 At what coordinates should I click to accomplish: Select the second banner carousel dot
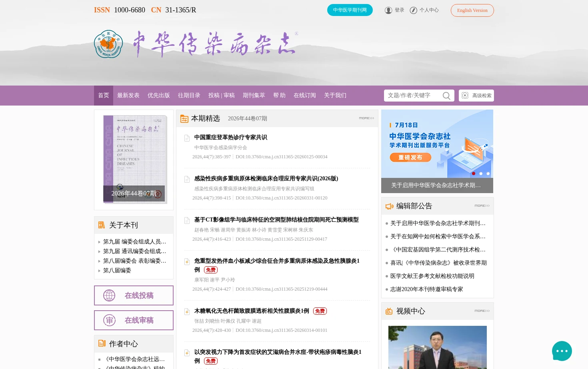coord(481,174)
